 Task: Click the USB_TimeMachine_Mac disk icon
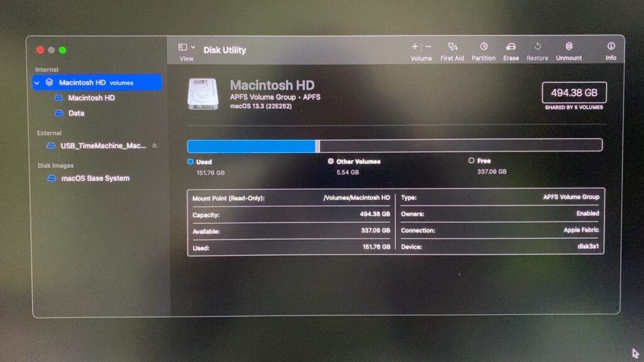click(x=50, y=146)
